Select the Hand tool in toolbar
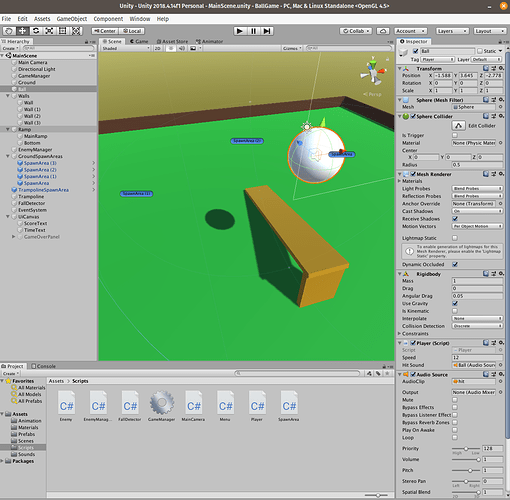510x500 pixels. 9,31
